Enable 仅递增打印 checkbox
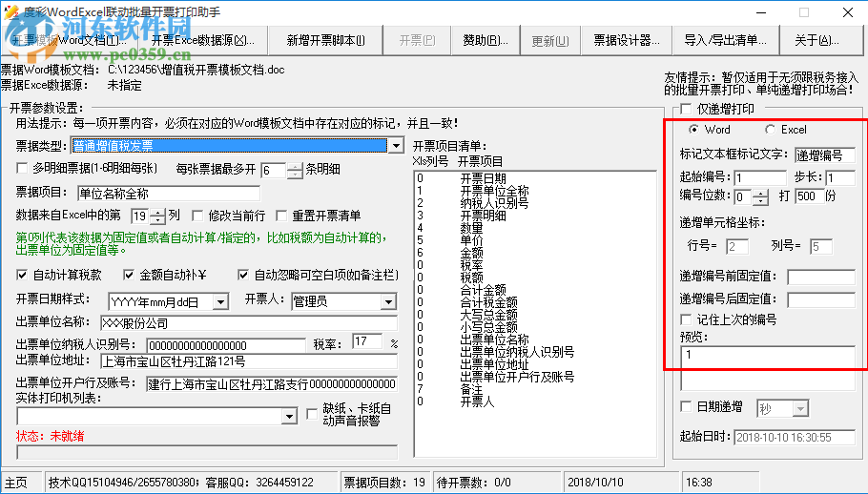Image resolution: width=868 pixels, height=494 pixels. [x=686, y=109]
